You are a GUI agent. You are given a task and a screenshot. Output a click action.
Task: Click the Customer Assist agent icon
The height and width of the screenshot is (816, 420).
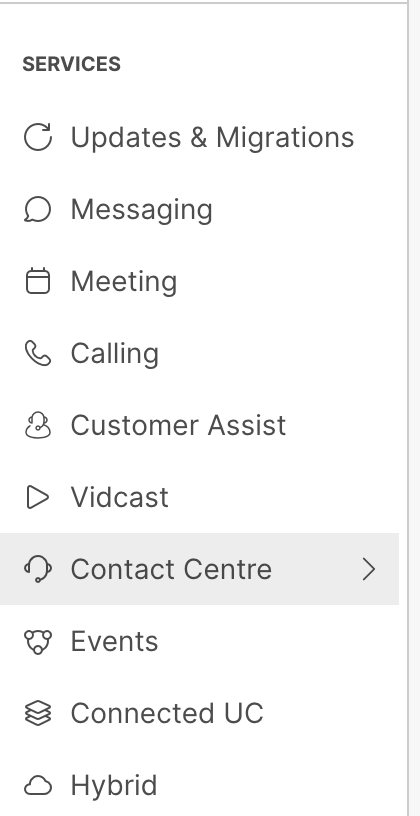click(x=38, y=425)
